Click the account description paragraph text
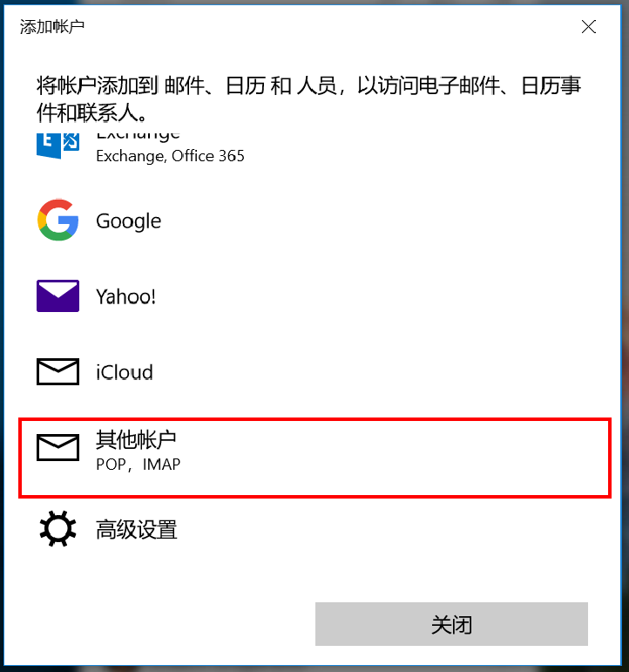Image resolution: width=629 pixels, height=672 pixels. [308, 98]
